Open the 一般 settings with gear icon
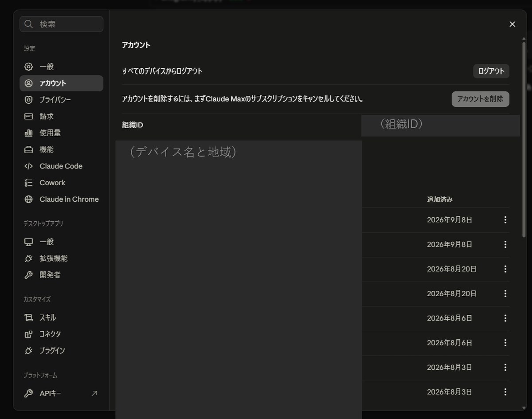 (x=61, y=67)
